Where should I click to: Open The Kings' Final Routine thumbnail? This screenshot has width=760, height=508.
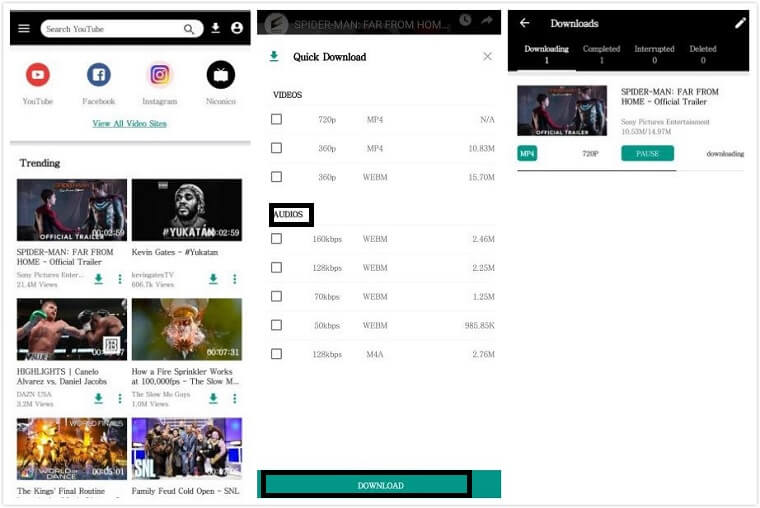click(x=72, y=449)
